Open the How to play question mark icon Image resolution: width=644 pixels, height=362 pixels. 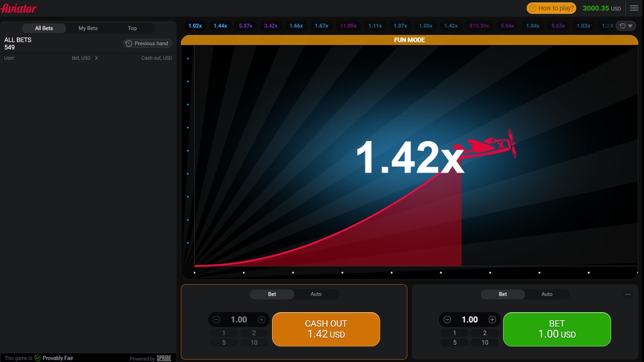click(x=533, y=8)
